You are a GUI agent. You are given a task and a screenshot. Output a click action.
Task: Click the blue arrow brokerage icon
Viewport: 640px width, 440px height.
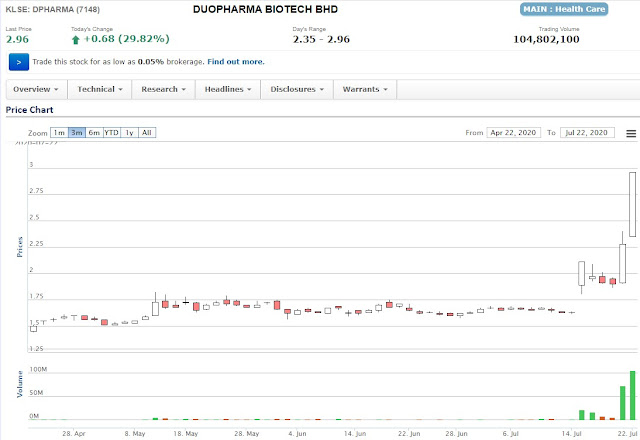point(19,62)
